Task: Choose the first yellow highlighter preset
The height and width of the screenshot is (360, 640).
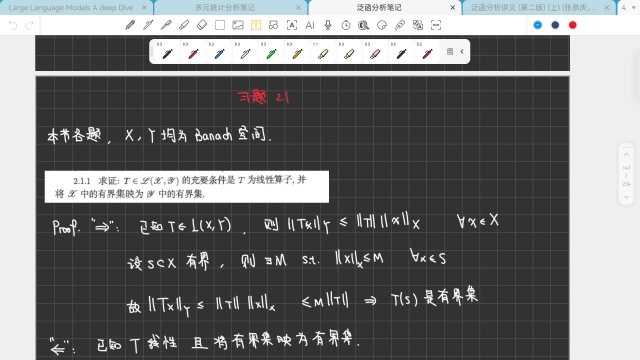Action: pyautogui.click(x=323, y=52)
